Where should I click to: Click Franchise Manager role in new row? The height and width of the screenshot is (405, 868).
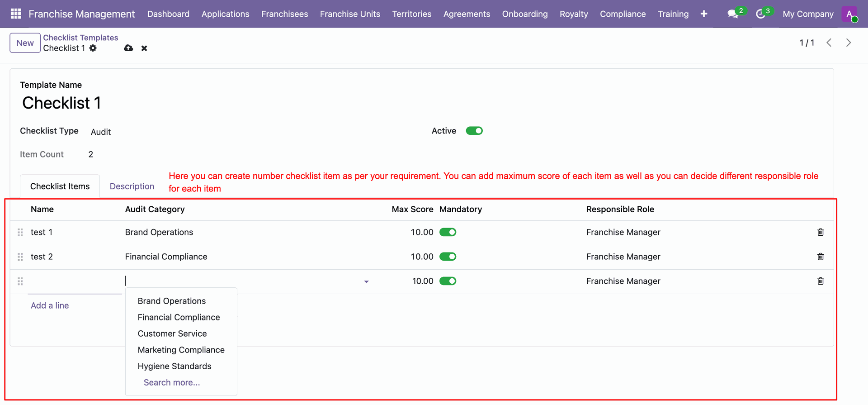click(623, 281)
